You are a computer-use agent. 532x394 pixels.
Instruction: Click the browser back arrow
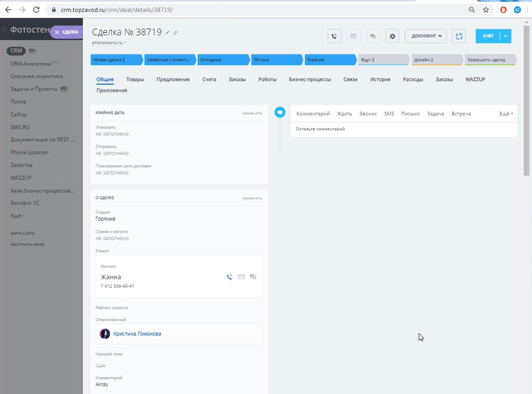click(x=8, y=10)
